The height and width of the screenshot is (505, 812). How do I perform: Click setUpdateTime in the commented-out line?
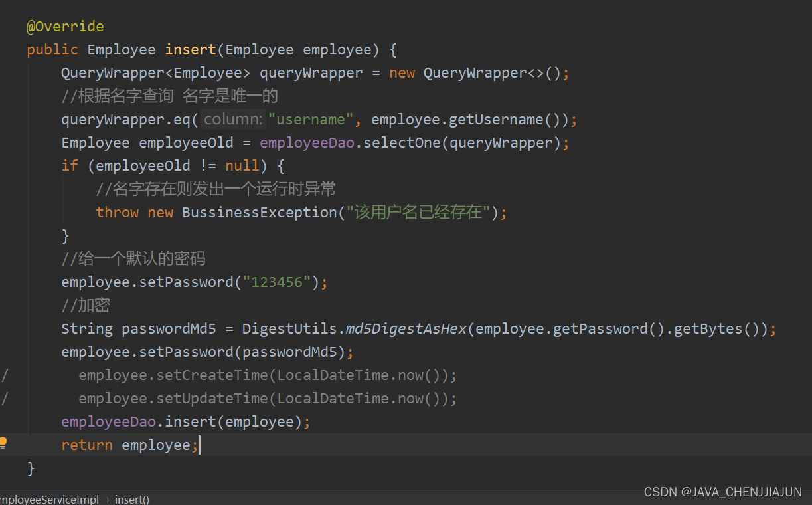point(212,399)
